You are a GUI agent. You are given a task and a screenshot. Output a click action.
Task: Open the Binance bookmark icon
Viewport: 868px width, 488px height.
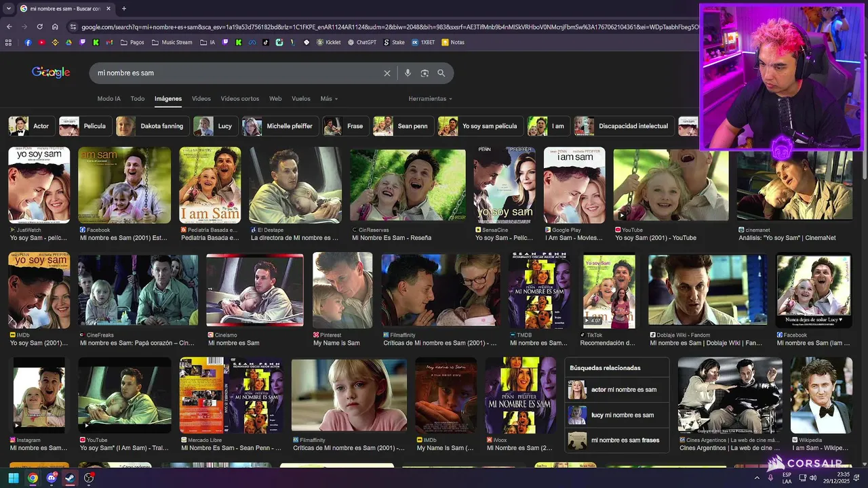click(55, 42)
